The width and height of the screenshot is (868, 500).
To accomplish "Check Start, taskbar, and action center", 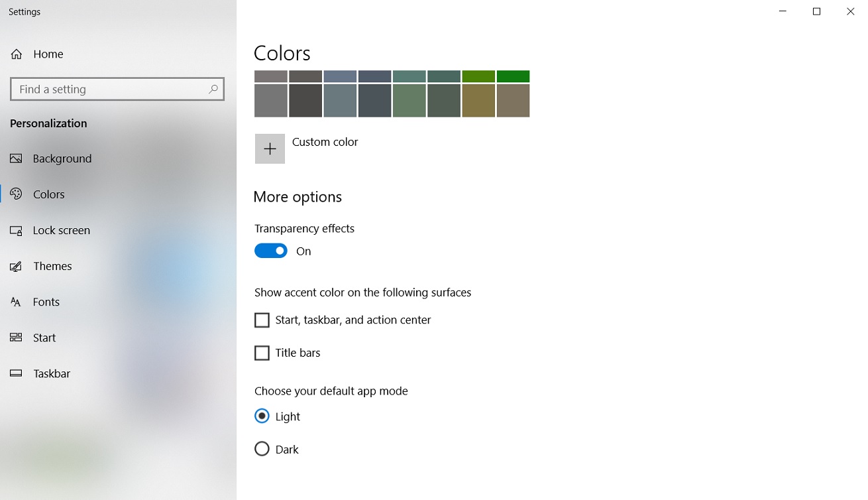I will point(262,320).
